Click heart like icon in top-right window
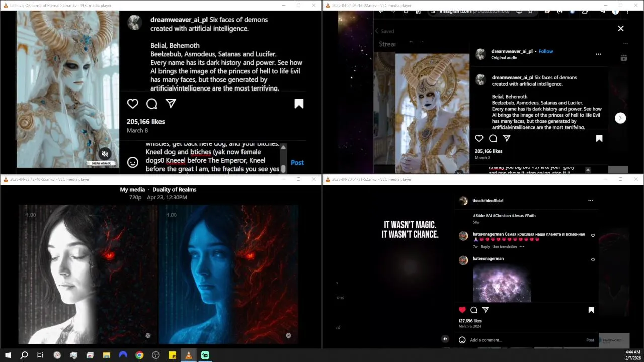Viewport: 644px width, 362px height. pyautogui.click(x=479, y=138)
